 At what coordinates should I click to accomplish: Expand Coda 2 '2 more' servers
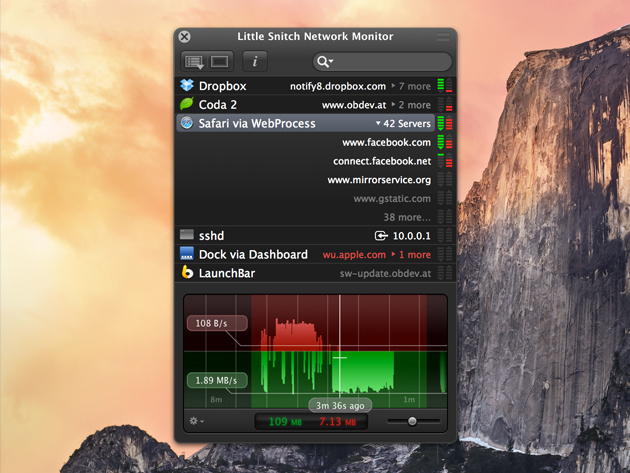[x=411, y=105]
